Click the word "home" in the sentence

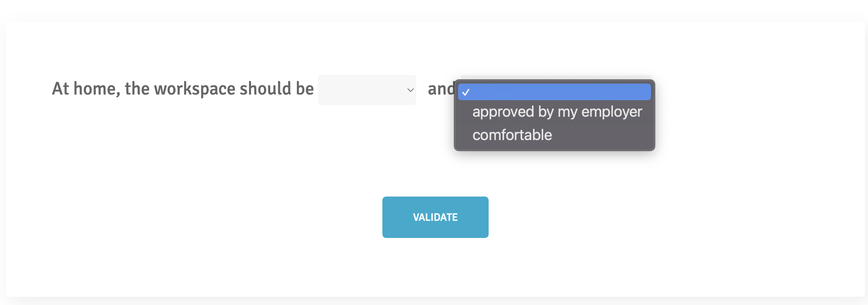pyautogui.click(x=95, y=89)
